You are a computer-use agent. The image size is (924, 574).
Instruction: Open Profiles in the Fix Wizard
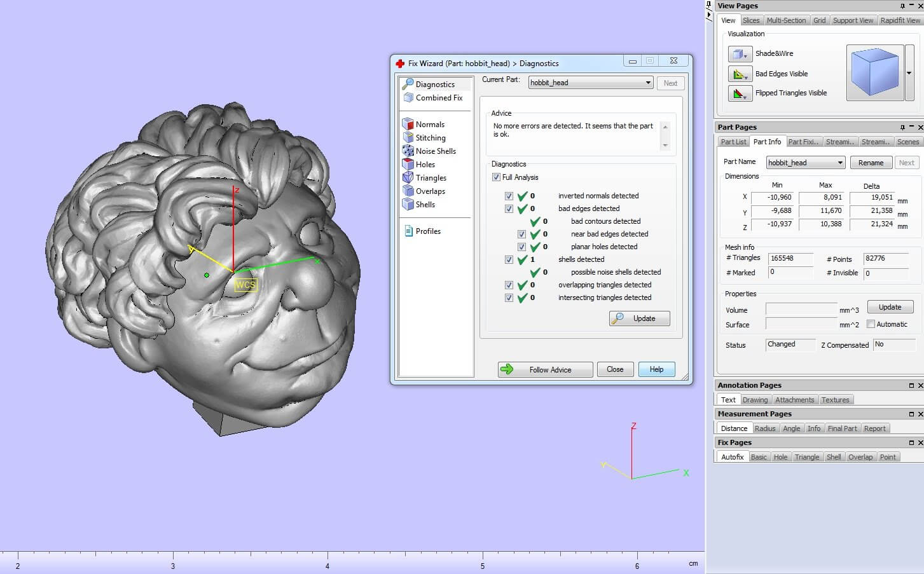point(427,231)
